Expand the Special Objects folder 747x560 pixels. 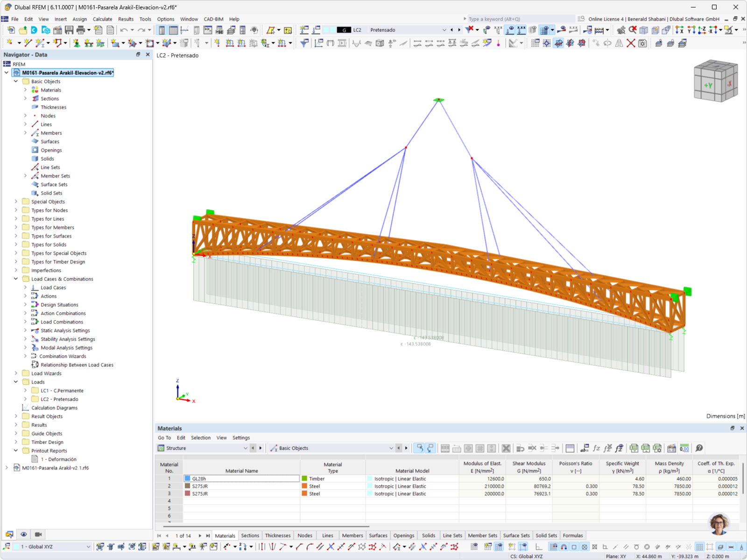(16, 202)
